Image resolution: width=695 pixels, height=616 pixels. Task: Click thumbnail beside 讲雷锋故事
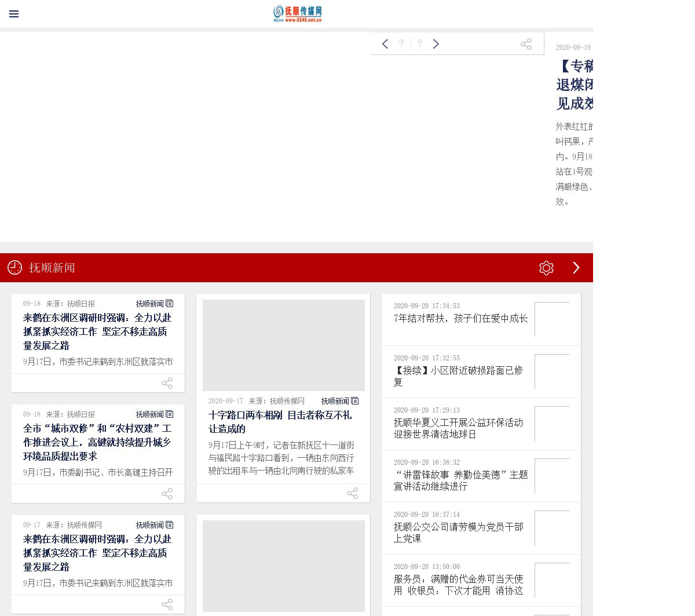(552, 476)
